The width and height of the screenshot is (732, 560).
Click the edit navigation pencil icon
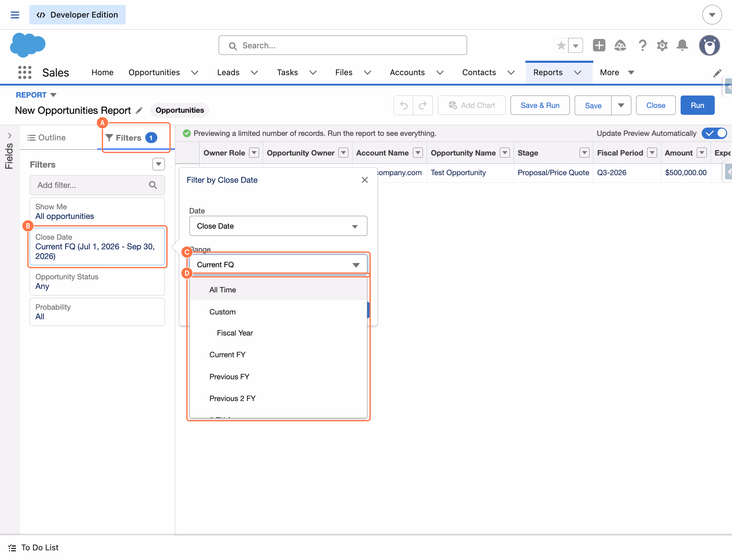pos(717,73)
